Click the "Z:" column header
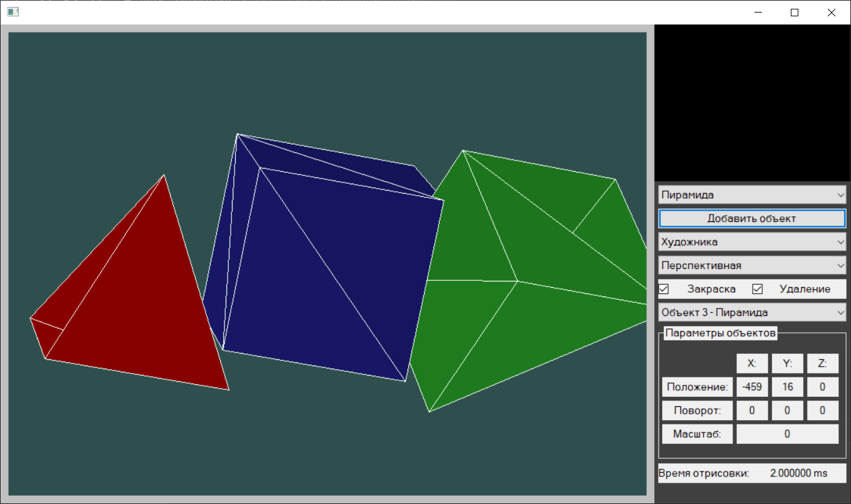Screen dimensions: 851x504 822,364
